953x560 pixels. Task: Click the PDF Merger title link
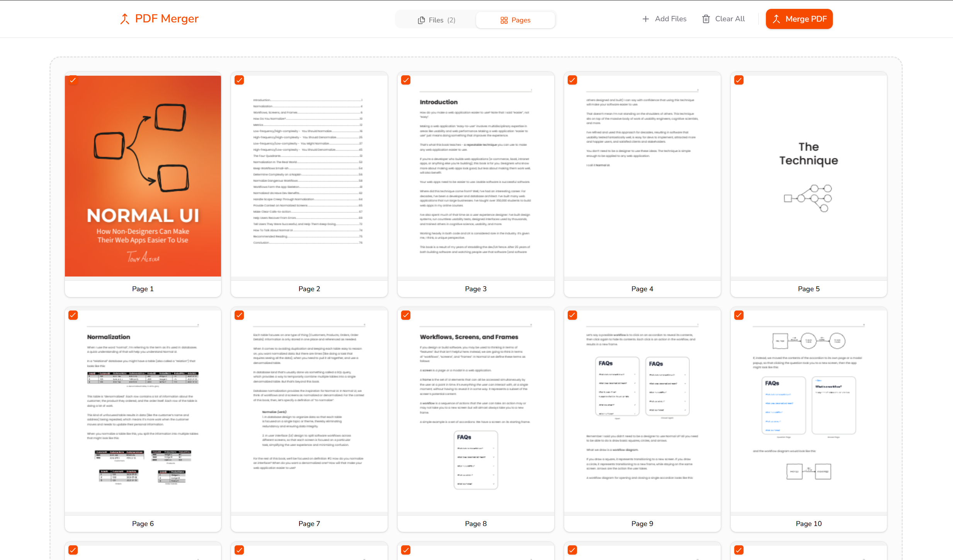pyautogui.click(x=167, y=19)
